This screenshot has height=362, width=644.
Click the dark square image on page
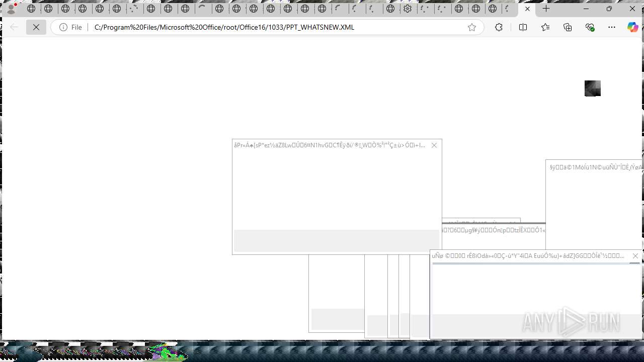(x=593, y=88)
